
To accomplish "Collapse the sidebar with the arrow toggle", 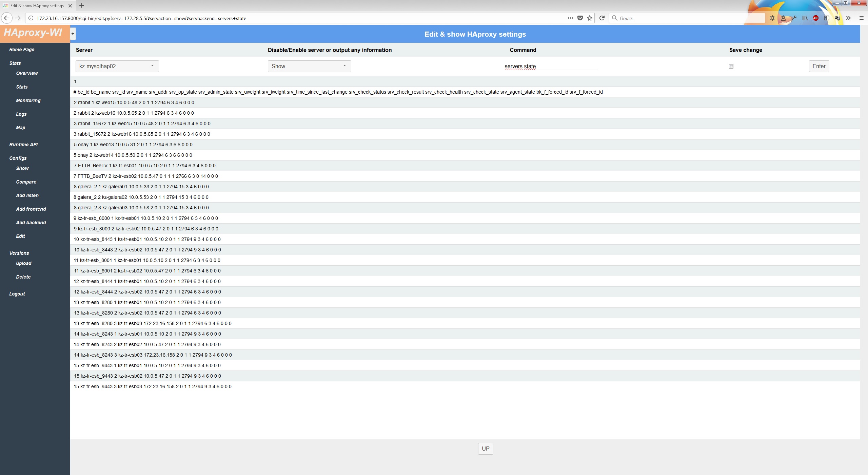I will click(x=73, y=34).
